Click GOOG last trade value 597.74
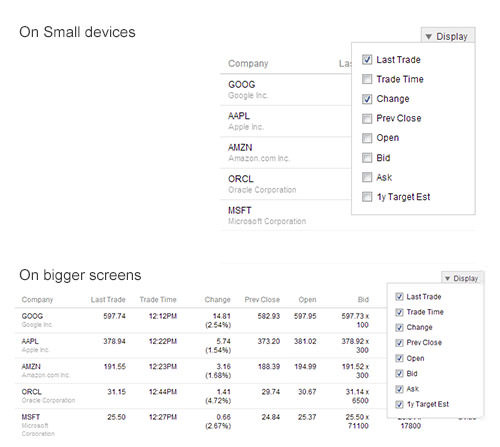The height and width of the screenshot is (447, 500). [114, 316]
